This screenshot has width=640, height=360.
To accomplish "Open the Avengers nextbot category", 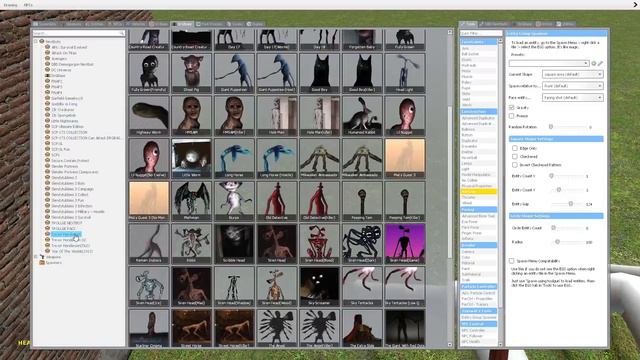I will pos(60,58).
